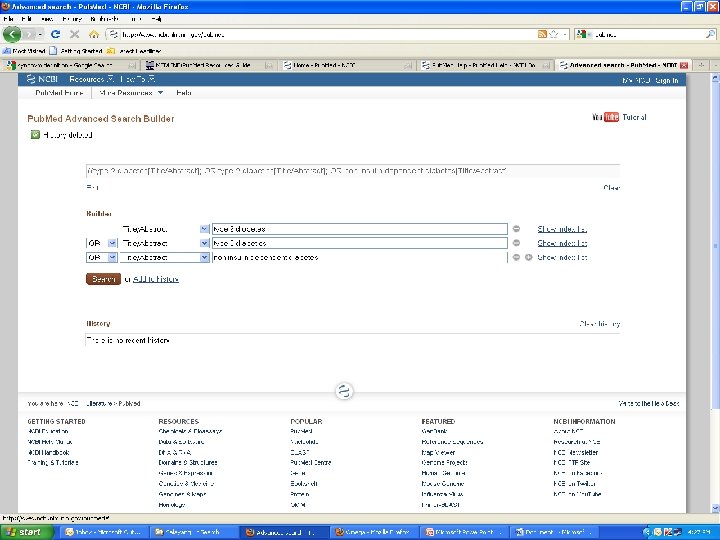Open the History menu in menu bar
This screenshot has width=720, height=540.
[72, 19]
